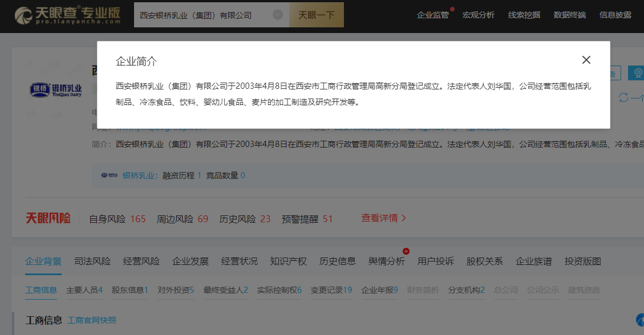Select 工商信息 sub-tab
Screen dimensions: 644x335
41,290
